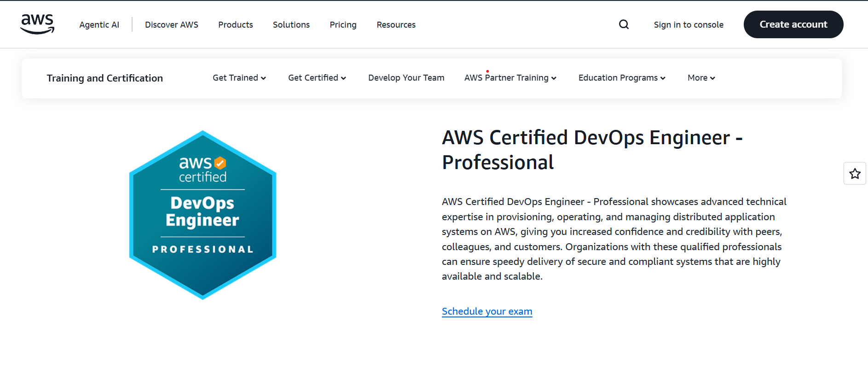
Task: Follow the Schedule your exam link
Action: (486, 311)
